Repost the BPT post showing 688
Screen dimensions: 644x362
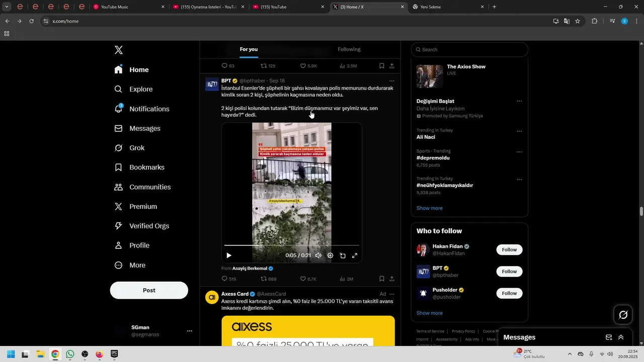(x=269, y=279)
